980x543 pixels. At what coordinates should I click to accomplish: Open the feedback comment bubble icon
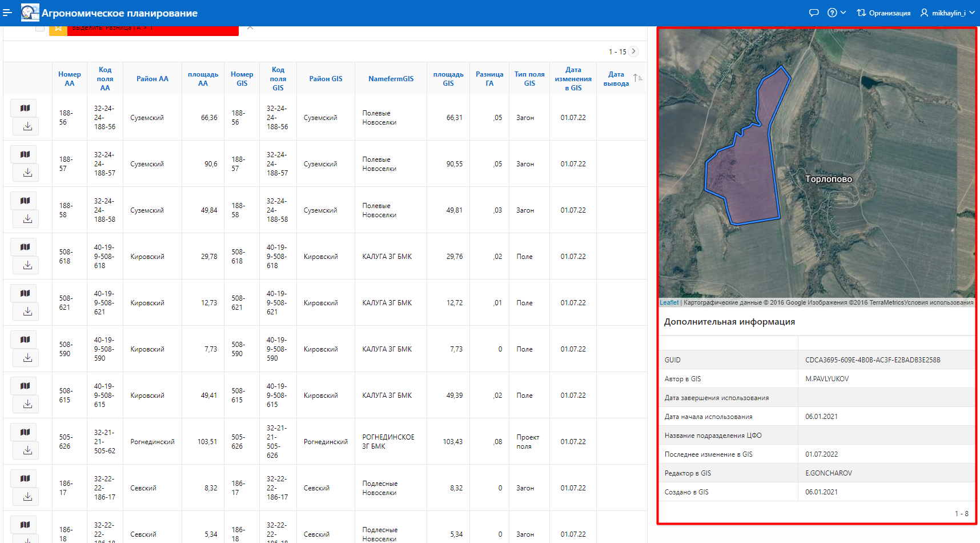[x=814, y=13]
